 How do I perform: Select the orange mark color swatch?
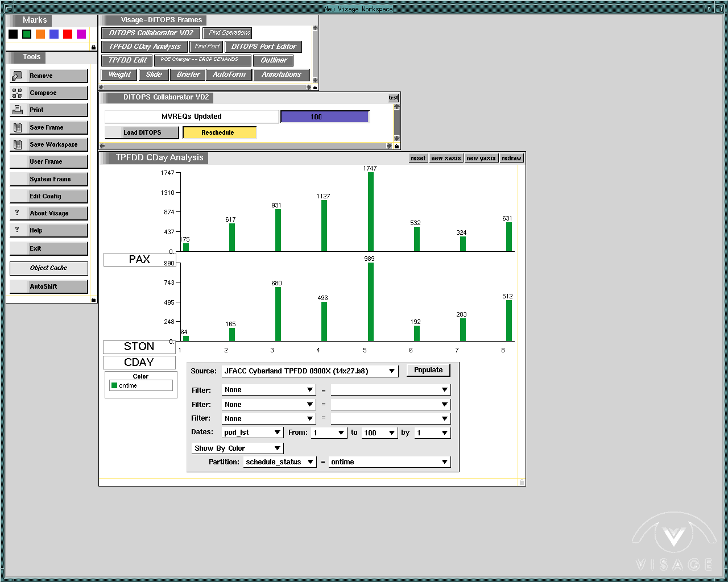coord(40,34)
